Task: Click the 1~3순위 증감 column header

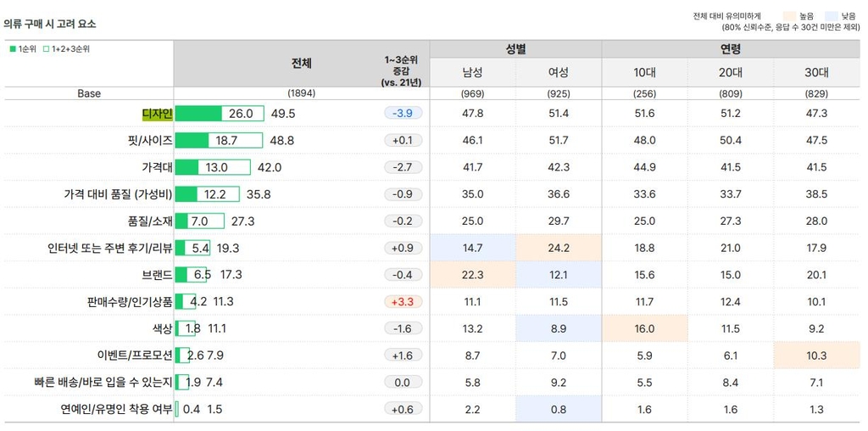Action: click(x=403, y=72)
